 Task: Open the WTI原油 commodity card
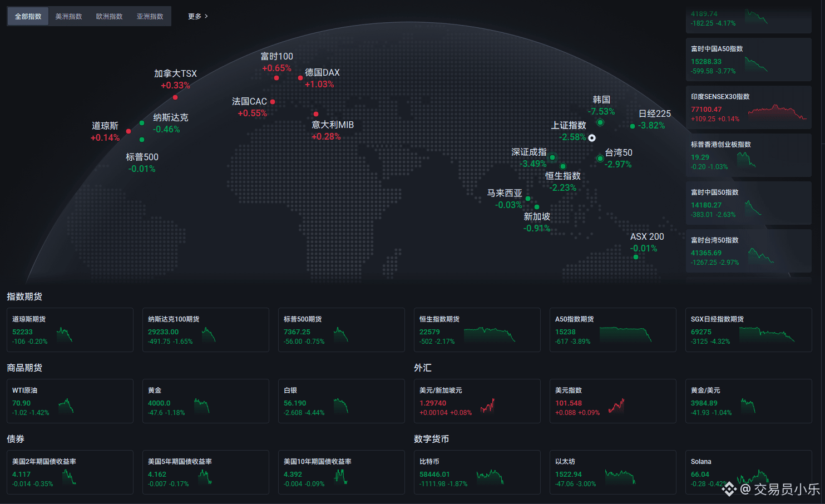(x=70, y=401)
